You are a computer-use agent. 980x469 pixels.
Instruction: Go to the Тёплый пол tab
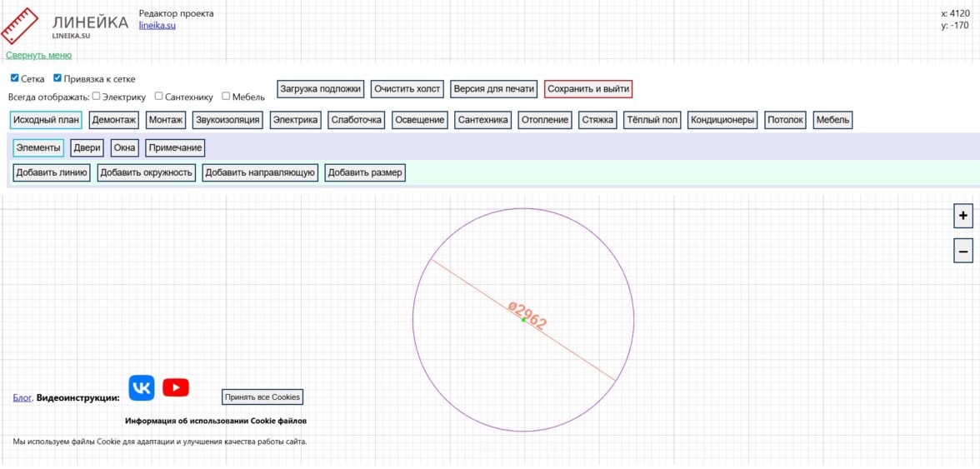pyautogui.click(x=652, y=120)
